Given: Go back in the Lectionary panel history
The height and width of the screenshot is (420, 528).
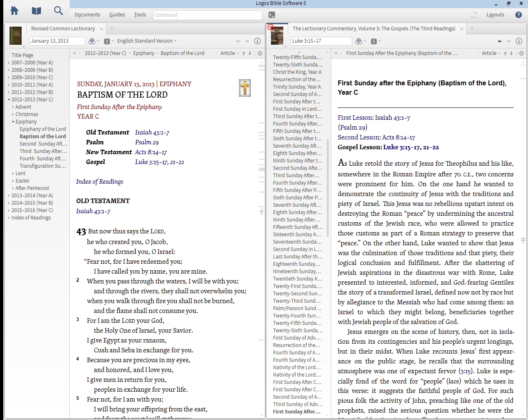Looking at the screenshot, I should [x=238, y=41].
